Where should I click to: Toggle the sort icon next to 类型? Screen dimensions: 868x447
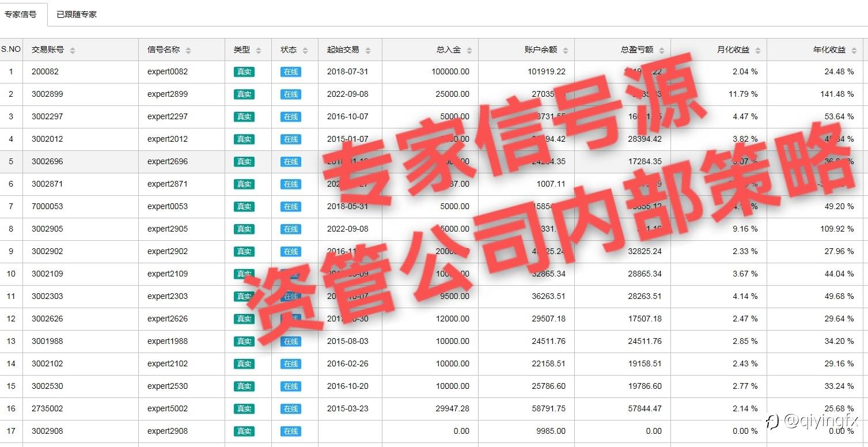tap(259, 51)
